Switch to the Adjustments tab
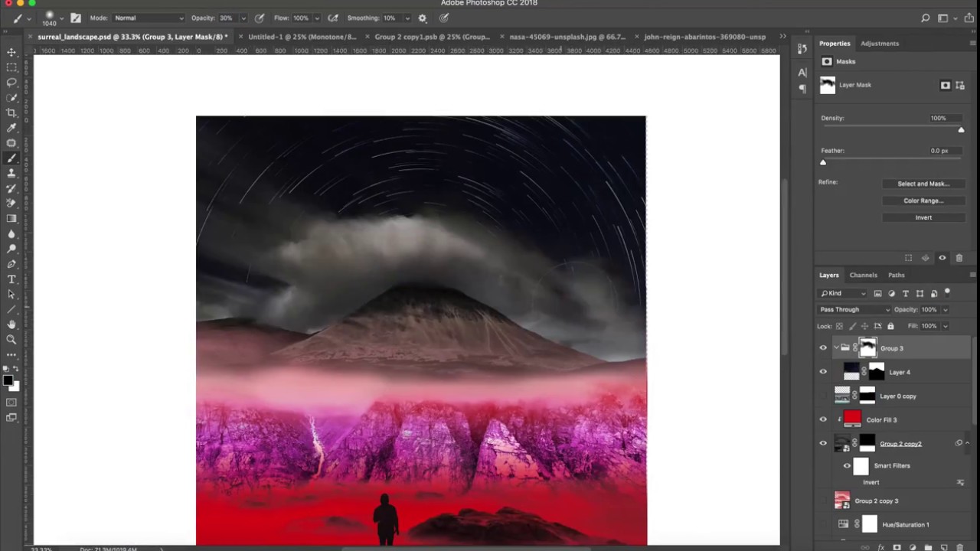This screenshot has height=551, width=980. point(879,44)
